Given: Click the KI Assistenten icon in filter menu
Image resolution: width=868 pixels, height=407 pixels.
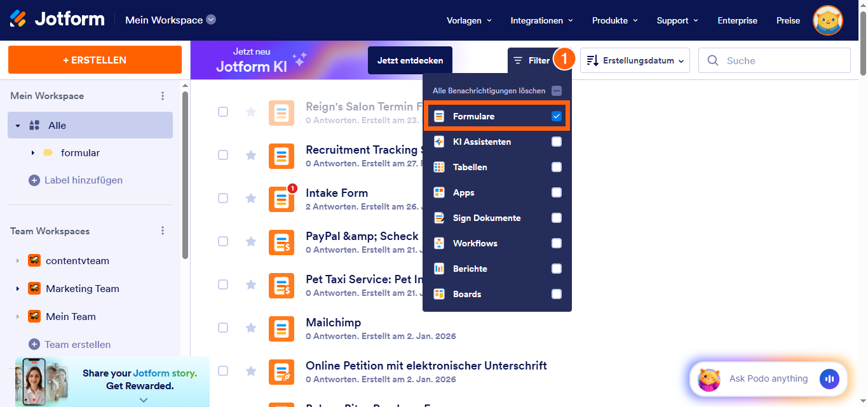Looking at the screenshot, I should click(438, 141).
